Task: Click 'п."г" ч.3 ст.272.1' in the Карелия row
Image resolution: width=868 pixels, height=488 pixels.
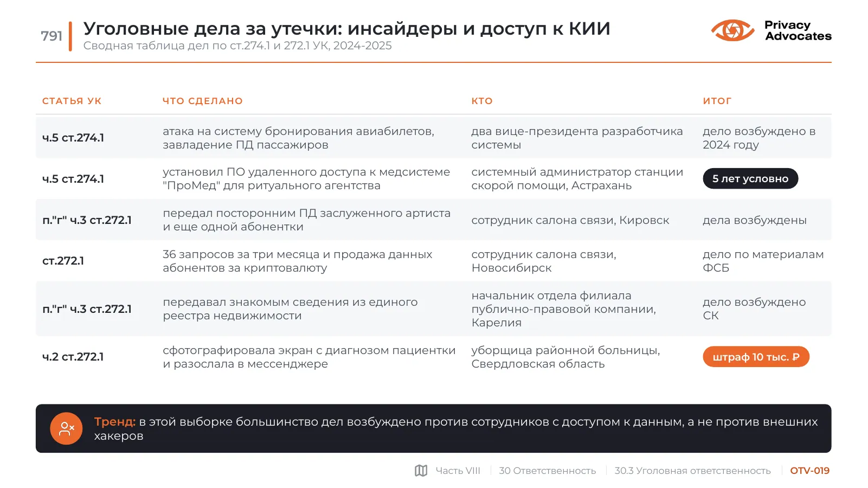Action: [87, 309]
